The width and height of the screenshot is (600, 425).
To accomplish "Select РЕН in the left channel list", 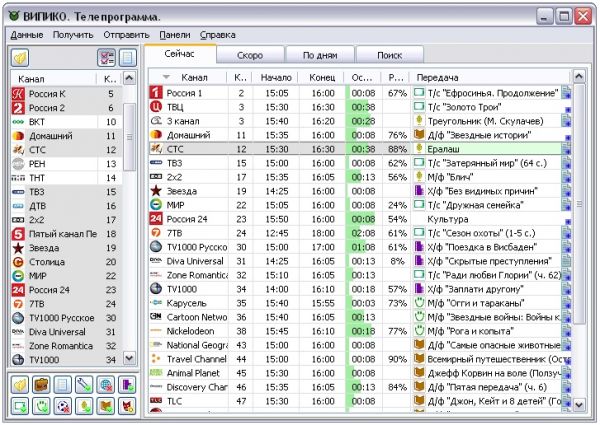I will [x=67, y=164].
